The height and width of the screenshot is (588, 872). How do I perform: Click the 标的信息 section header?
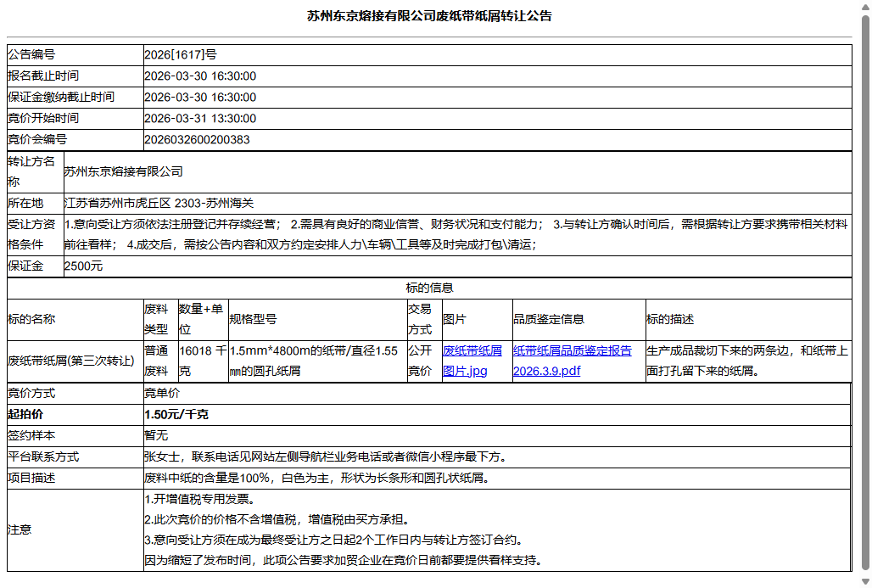[x=433, y=288]
